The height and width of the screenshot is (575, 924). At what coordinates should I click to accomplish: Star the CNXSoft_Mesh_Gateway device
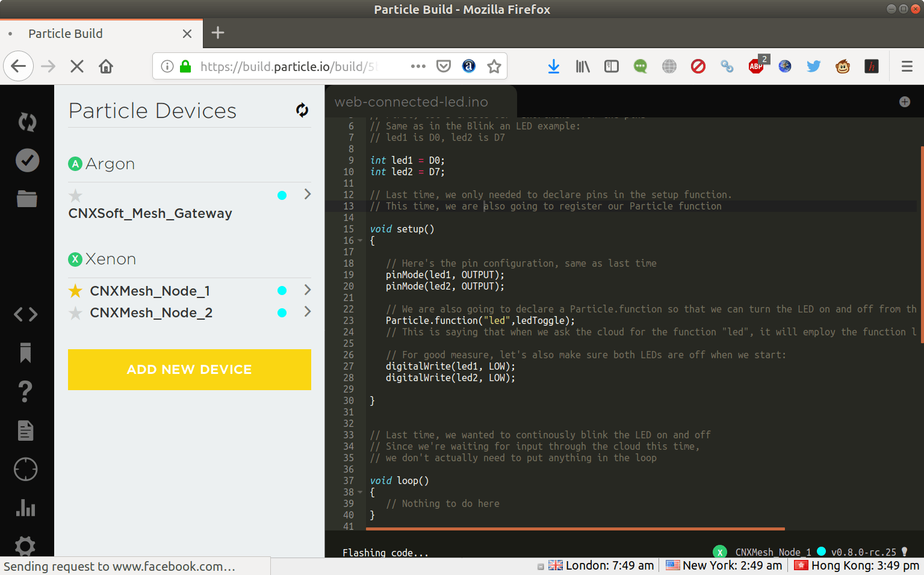point(75,195)
